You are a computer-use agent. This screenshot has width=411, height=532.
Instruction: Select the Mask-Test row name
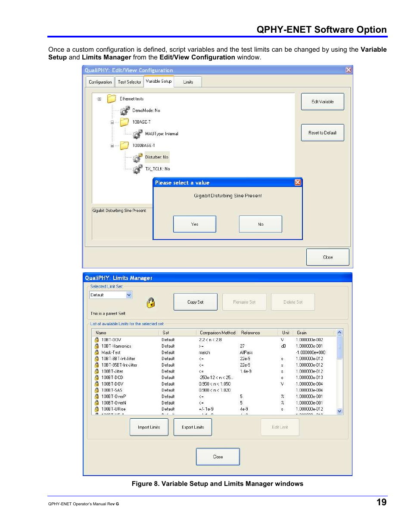pyautogui.click(x=111, y=352)
